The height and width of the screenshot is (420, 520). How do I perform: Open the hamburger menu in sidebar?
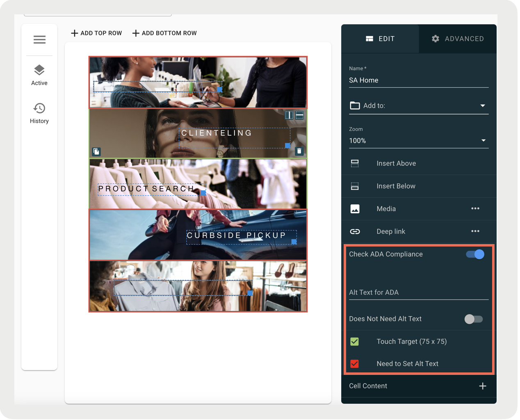pyautogui.click(x=39, y=39)
